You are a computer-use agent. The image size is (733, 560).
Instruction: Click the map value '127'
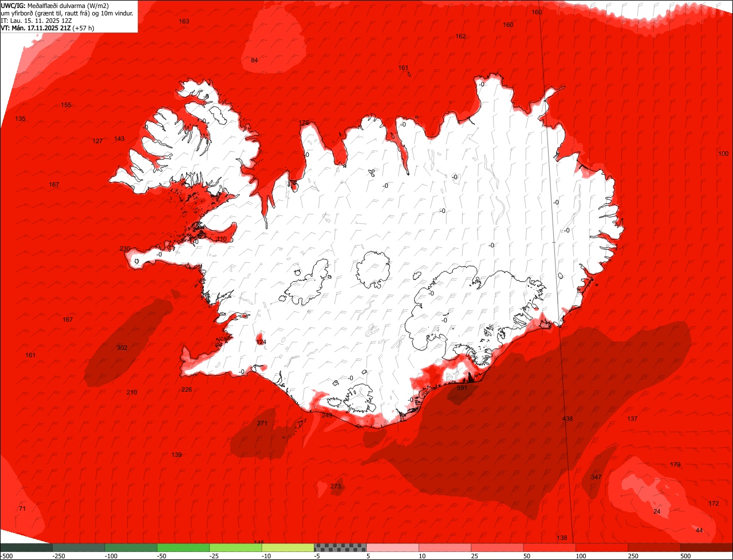click(97, 141)
